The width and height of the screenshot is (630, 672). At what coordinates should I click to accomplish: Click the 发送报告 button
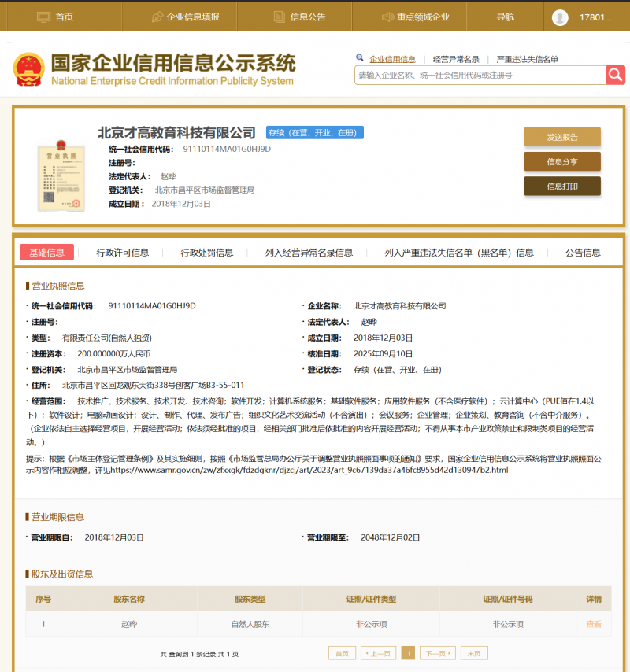[x=562, y=137]
